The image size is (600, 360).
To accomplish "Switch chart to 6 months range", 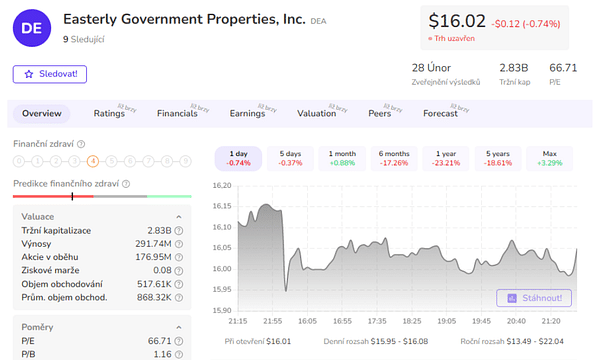I will pos(394,158).
